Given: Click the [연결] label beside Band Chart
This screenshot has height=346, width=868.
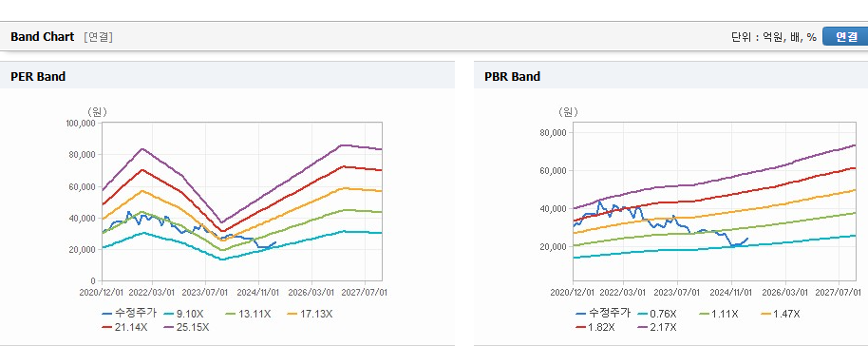Looking at the screenshot, I should tap(99, 37).
